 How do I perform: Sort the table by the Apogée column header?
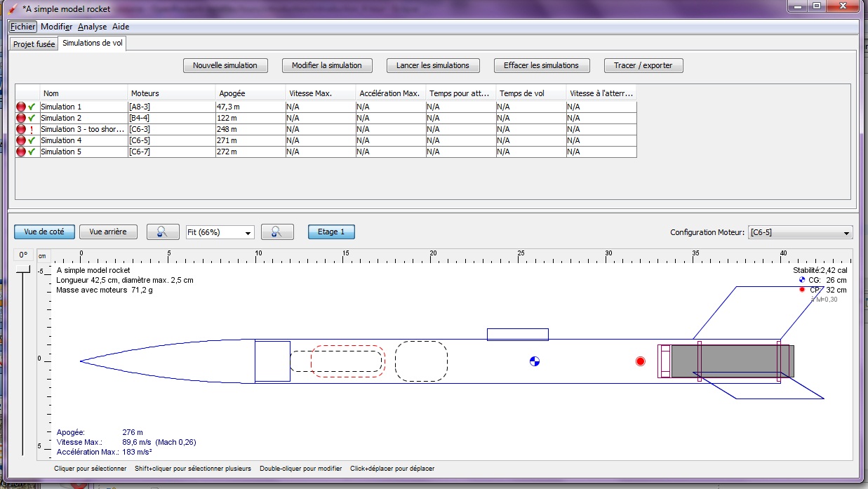(x=250, y=93)
